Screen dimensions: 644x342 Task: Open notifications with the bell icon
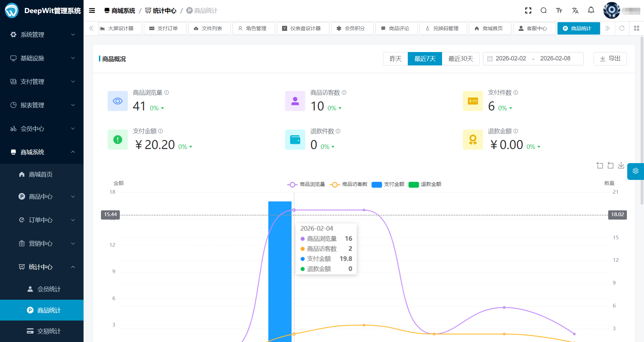(591, 10)
